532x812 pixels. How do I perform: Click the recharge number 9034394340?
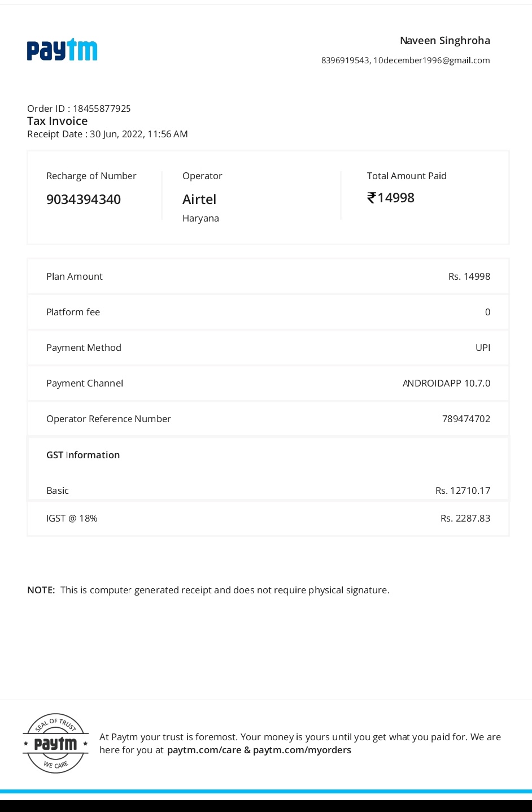(x=84, y=199)
